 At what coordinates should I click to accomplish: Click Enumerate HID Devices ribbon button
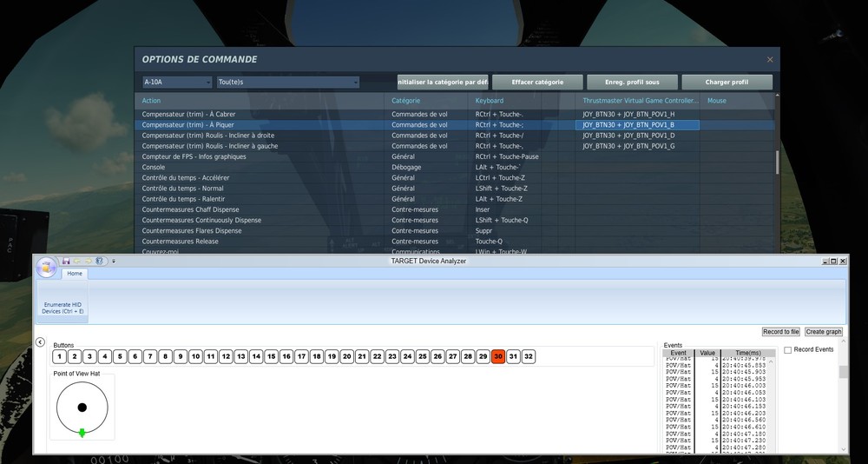coord(62,302)
